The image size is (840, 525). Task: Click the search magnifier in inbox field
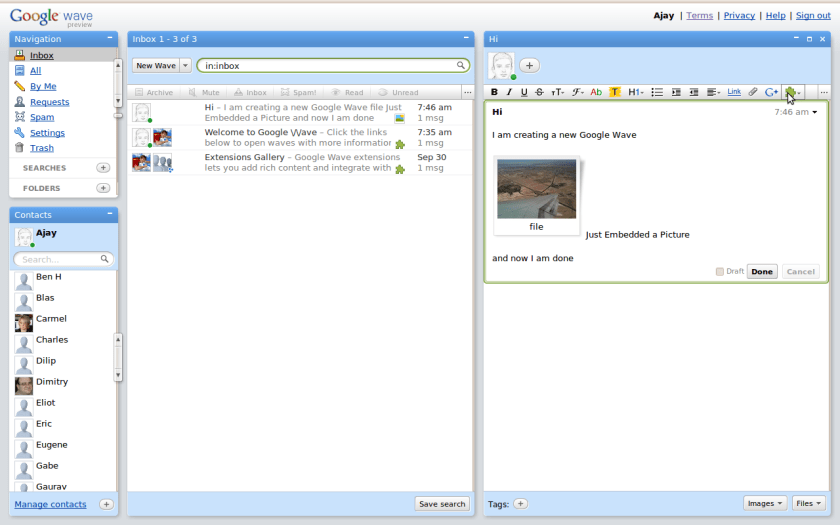[460, 65]
